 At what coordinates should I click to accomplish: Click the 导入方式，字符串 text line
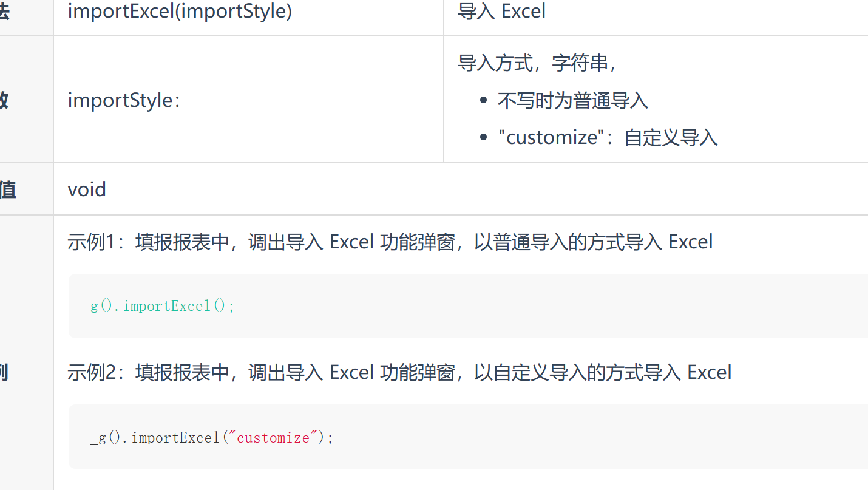[537, 63]
